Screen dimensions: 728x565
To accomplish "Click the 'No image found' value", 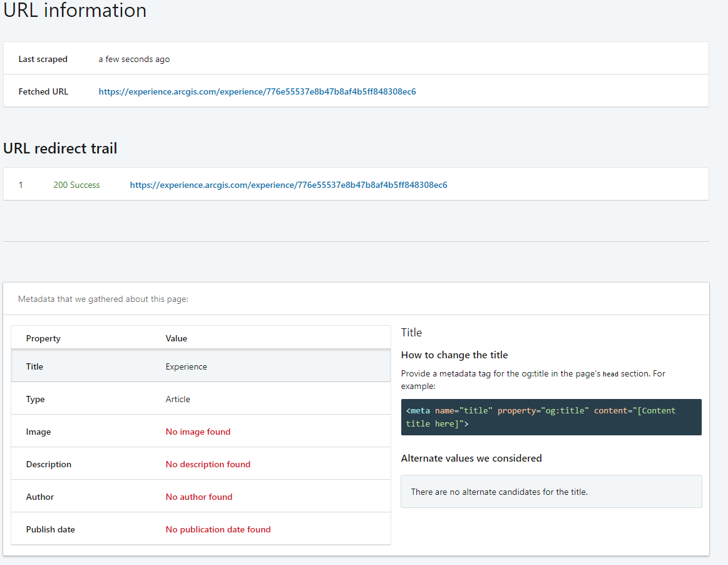I will (x=198, y=432).
